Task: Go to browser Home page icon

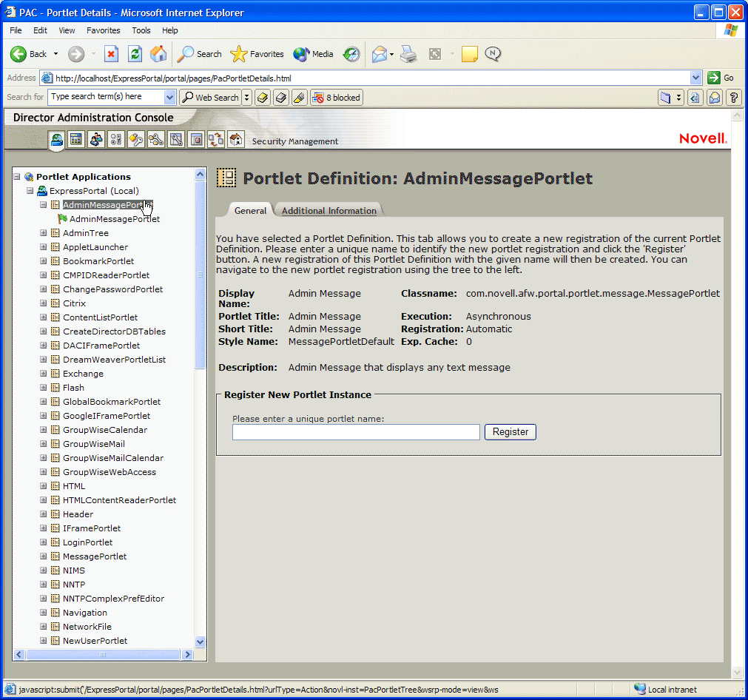Action: coord(158,54)
